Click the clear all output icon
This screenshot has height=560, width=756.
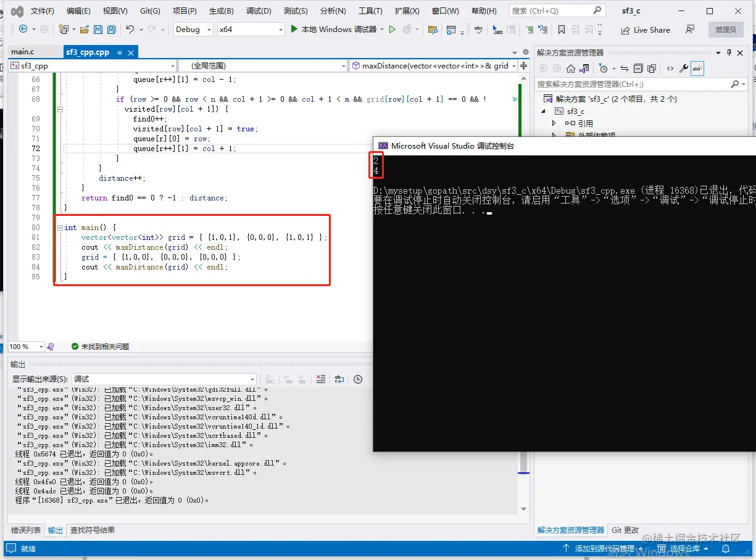point(320,379)
